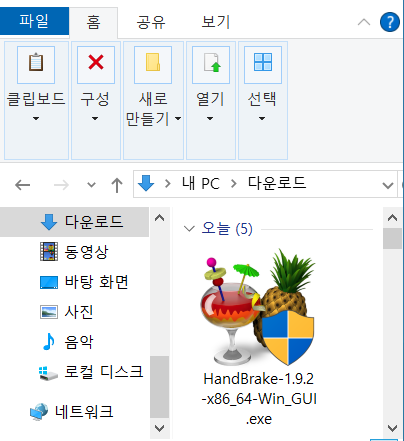This screenshot has width=404, height=441.
Task: Select 동영상 in the navigation pane
Action: (74, 252)
